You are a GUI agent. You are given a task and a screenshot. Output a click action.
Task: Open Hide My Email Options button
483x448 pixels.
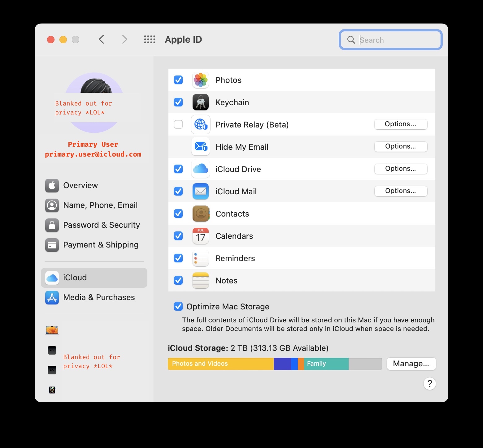pos(401,147)
